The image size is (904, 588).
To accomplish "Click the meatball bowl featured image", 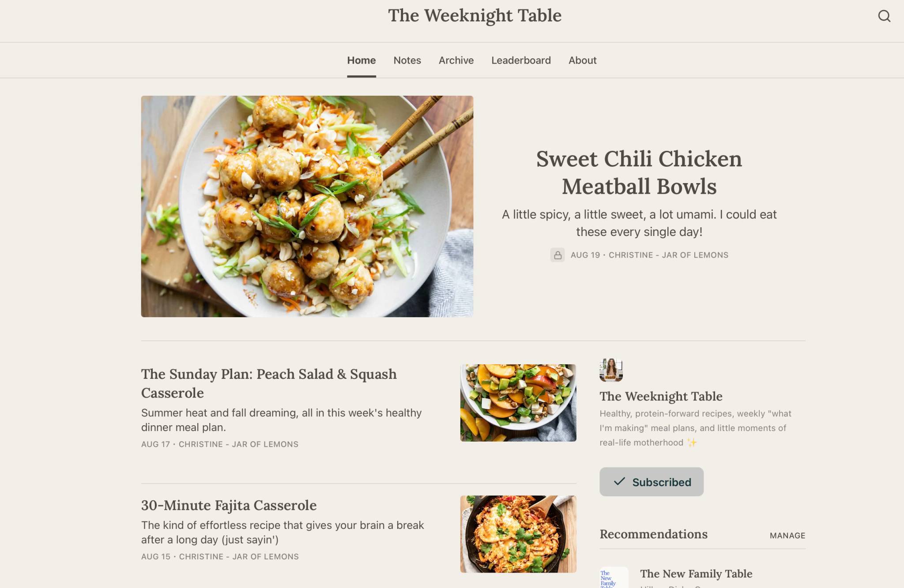I will pyautogui.click(x=307, y=206).
